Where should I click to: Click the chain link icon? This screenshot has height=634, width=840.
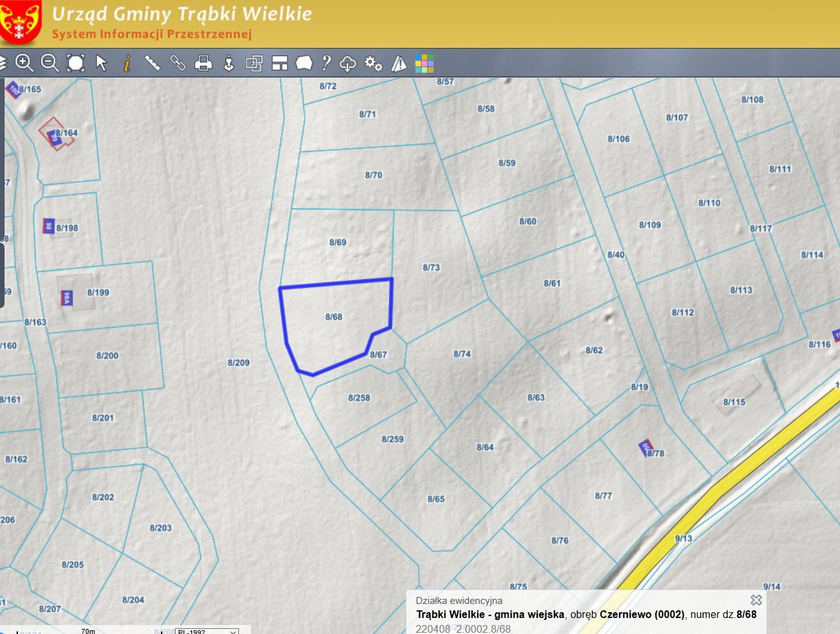(178, 63)
